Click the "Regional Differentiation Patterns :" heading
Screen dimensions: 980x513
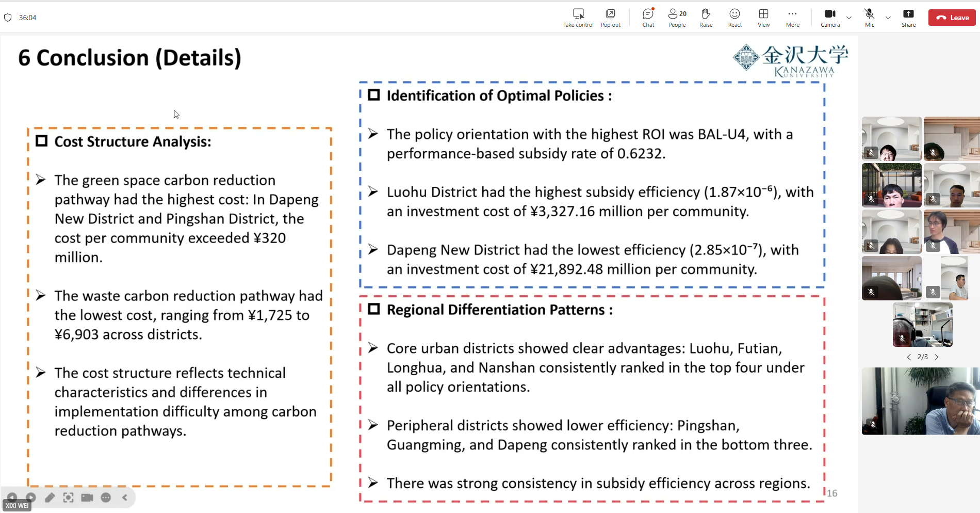click(500, 310)
